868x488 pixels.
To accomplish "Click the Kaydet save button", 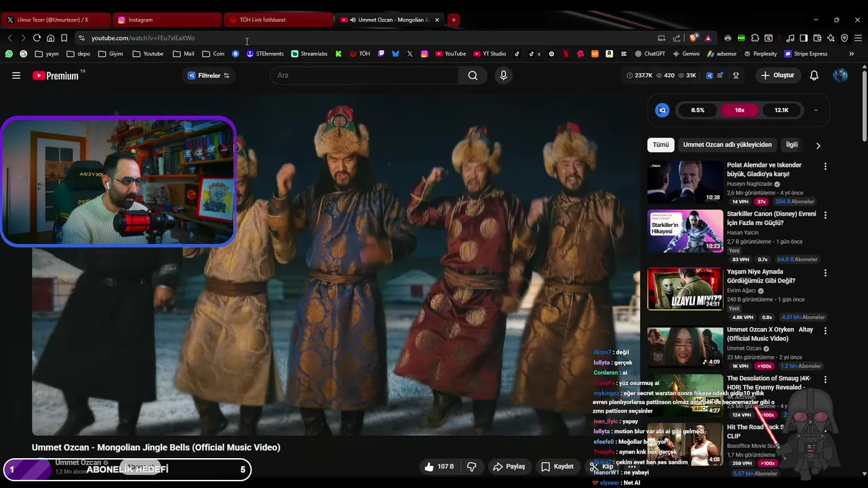I will pos(557,466).
